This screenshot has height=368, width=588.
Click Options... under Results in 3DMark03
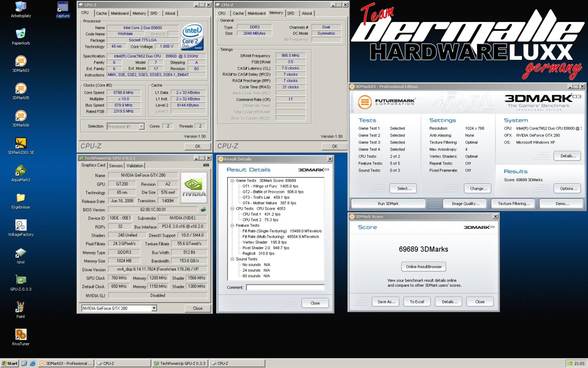(567, 188)
